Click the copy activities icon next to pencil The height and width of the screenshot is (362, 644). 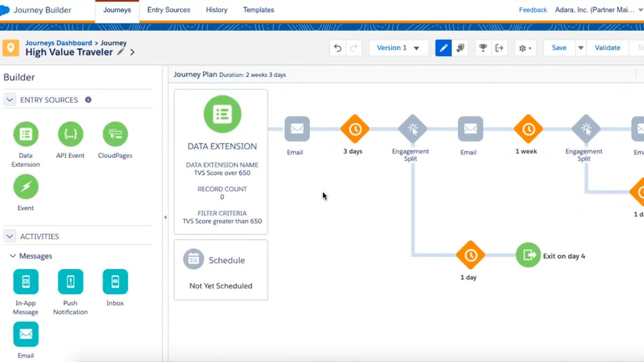(x=460, y=48)
